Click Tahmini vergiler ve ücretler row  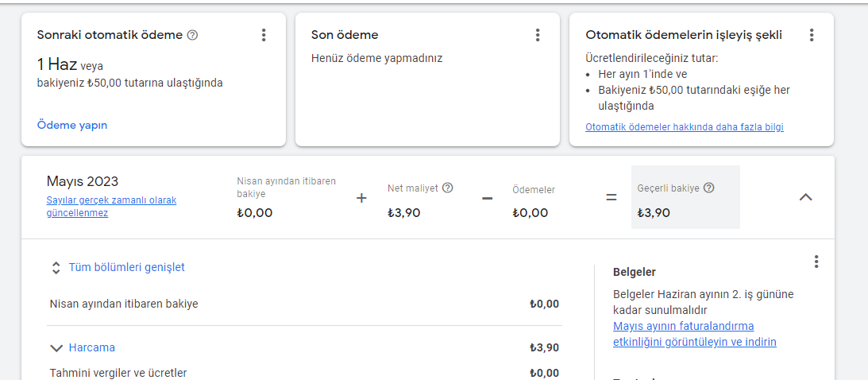tap(304, 373)
